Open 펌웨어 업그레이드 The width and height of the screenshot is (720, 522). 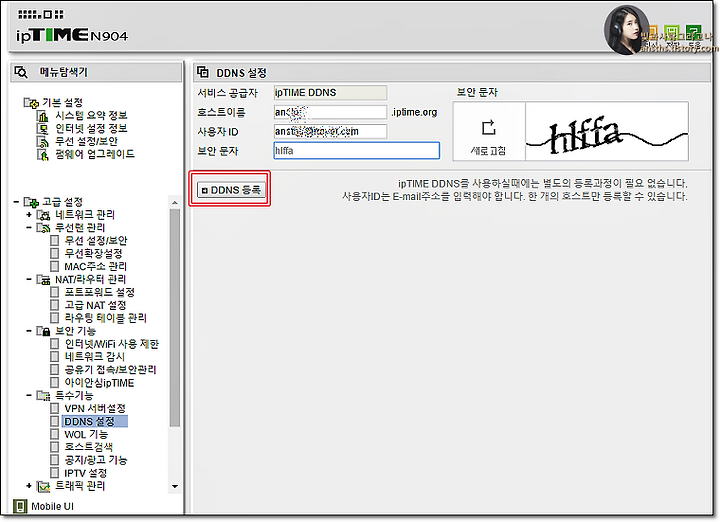tap(95, 154)
